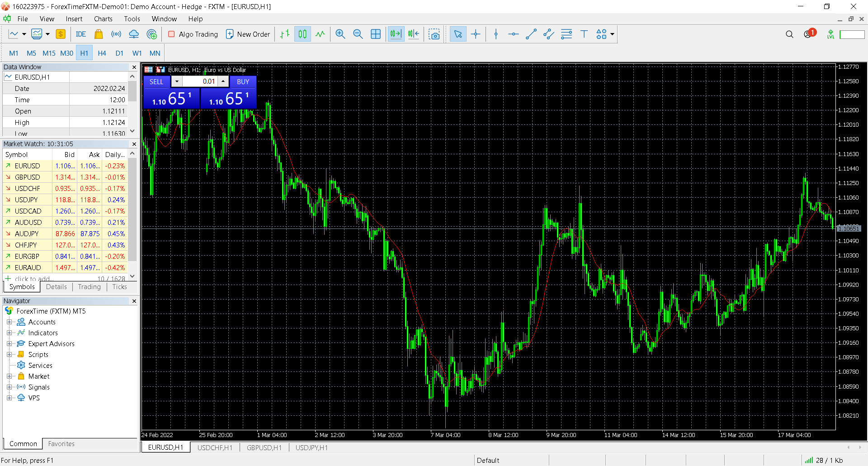The height and width of the screenshot is (466, 868).
Task: Open the chart template dropdown arrow
Action: [x=47, y=34]
